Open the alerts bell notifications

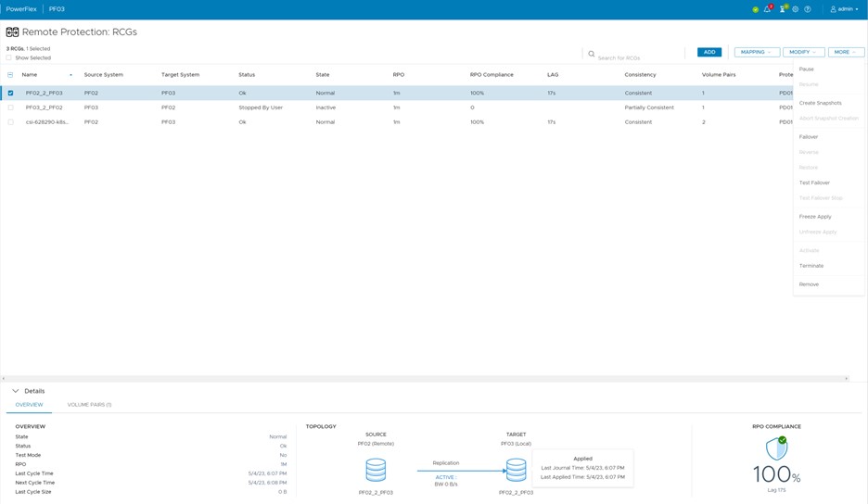pyautogui.click(x=767, y=9)
